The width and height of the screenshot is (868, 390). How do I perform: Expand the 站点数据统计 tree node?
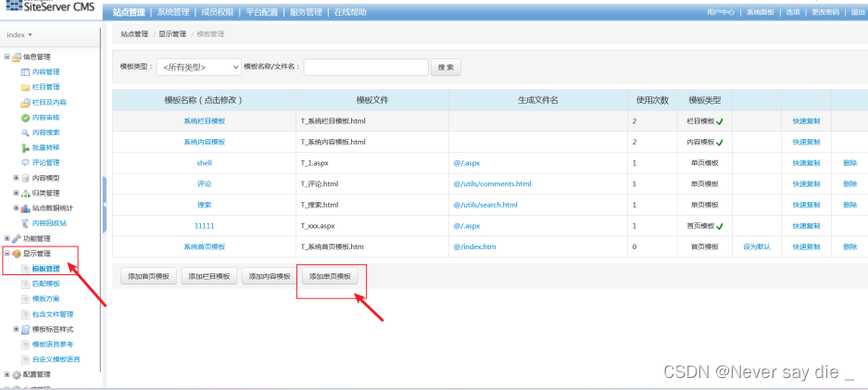(16, 208)
